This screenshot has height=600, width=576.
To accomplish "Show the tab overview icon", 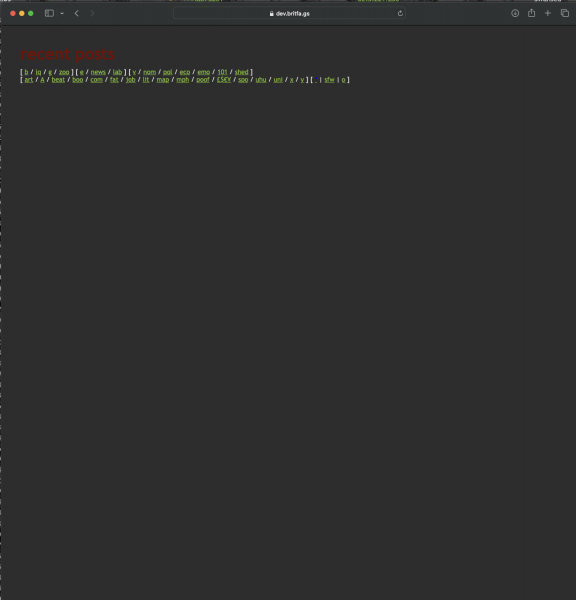I will pos(565,13).
